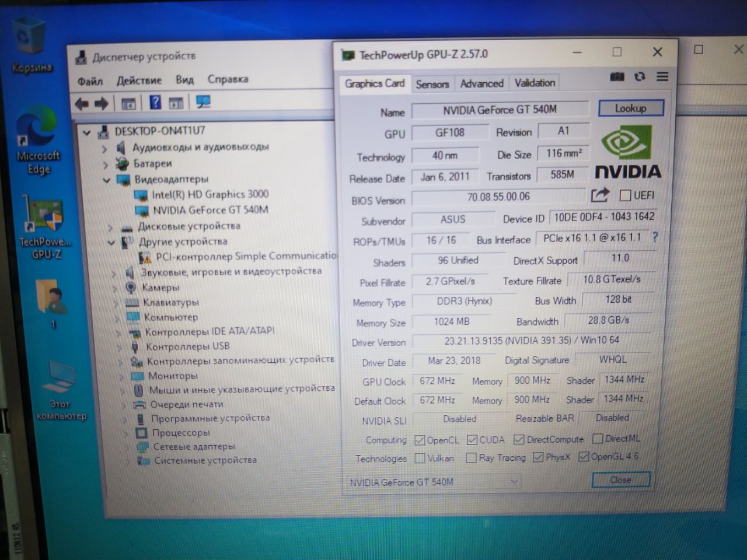Collapse Другие устройства category
Image resolution: width=747 pixels, height=560 pixels.
(x=111, y=243)
